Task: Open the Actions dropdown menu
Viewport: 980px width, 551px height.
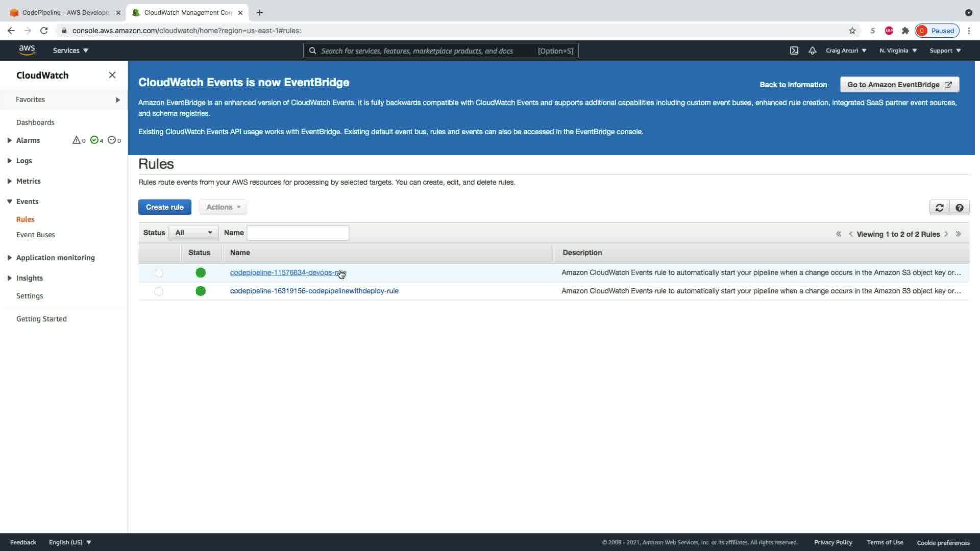Action: [x=223, y=207]
